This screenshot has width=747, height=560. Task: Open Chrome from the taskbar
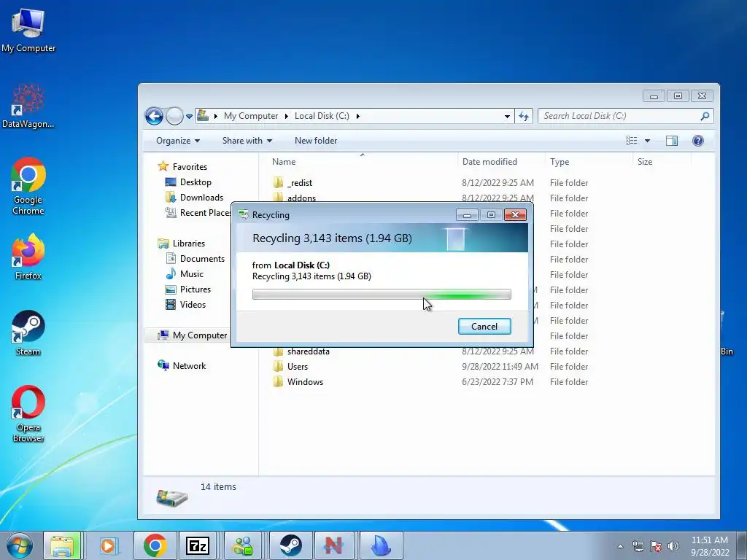tap(155, 545)
